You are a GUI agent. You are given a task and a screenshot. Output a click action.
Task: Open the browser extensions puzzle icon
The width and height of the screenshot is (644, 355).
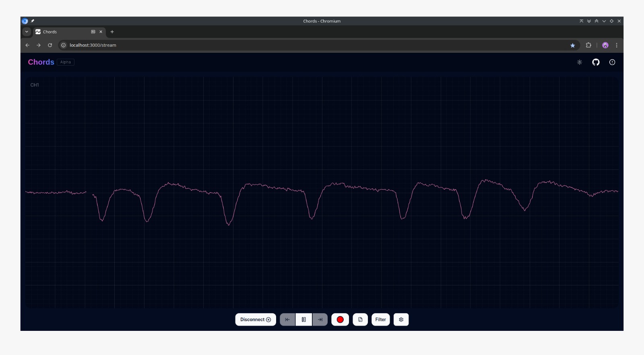coord(588,45)
